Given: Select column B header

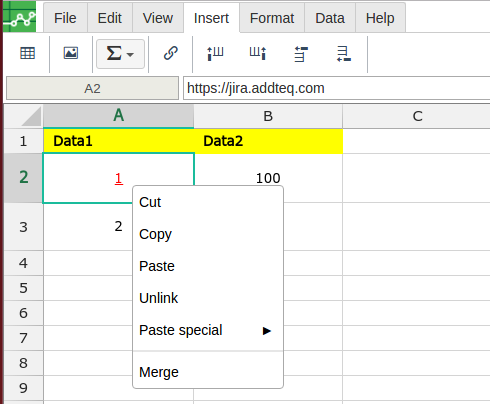Looking at the screenshot, I should pos(268,116).
